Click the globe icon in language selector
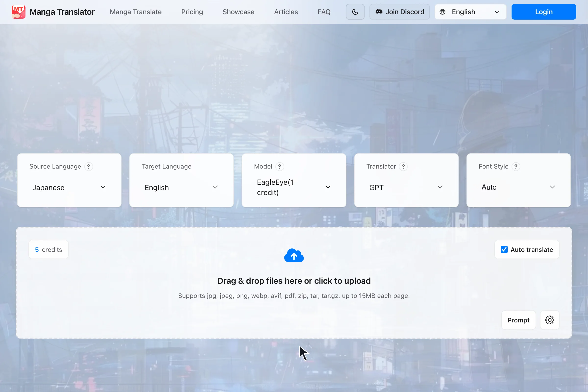Image resolution: width=588 pixels, height=392 pixels. coord(442,12)
